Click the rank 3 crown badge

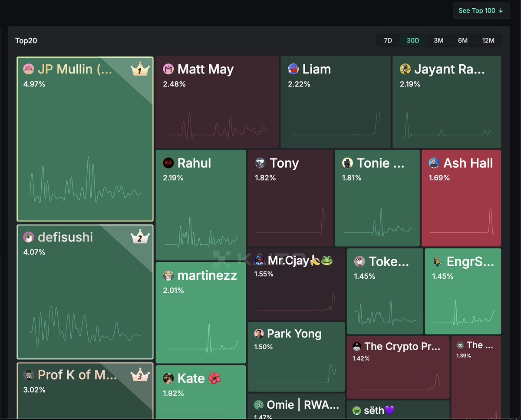[140, 375]
